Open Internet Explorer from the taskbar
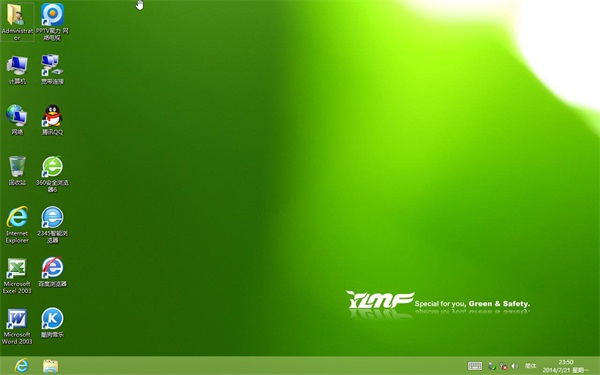The width and height of the screenshot is (600, 375). (21, 365)
